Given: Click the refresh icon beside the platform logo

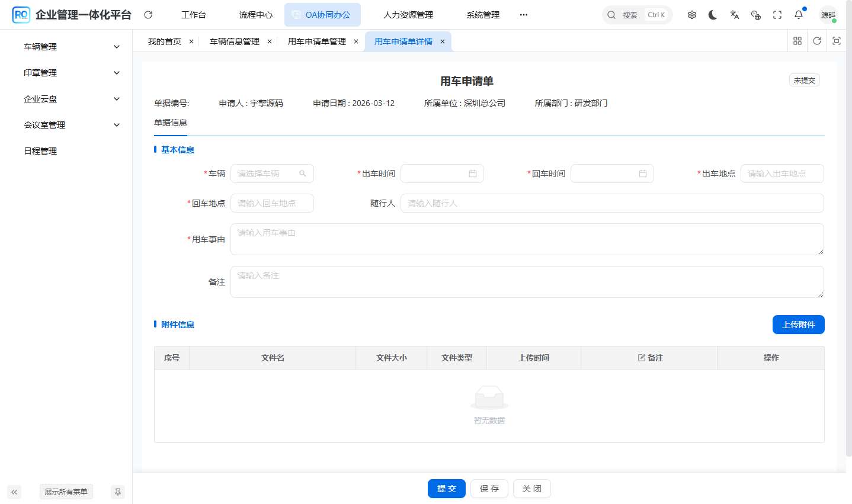Looking at the screenshot, I should [148, 14].
